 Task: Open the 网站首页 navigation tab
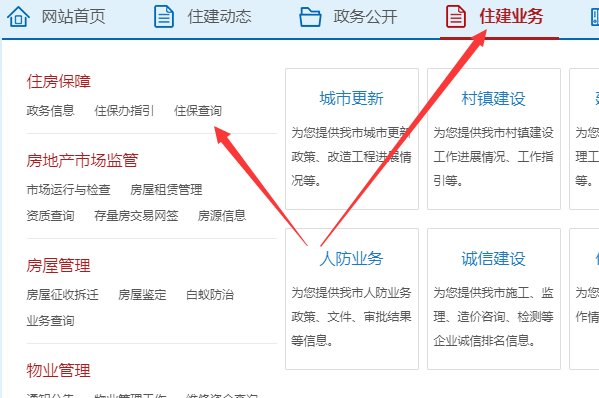pos(73,17)
